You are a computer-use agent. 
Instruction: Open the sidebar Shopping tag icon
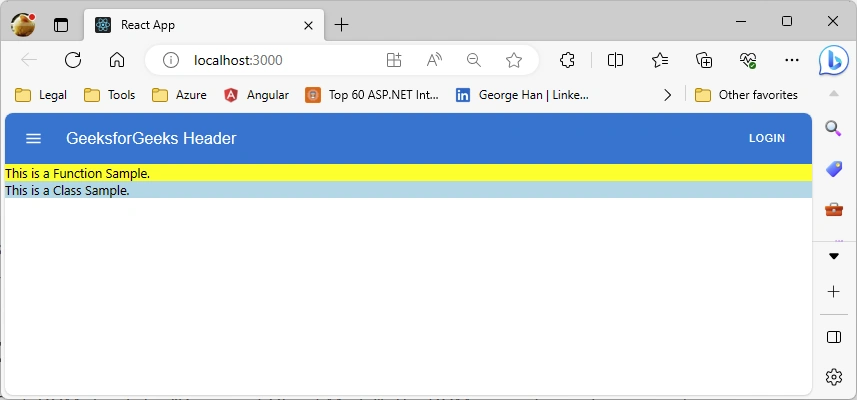click(x=833, y=169)
